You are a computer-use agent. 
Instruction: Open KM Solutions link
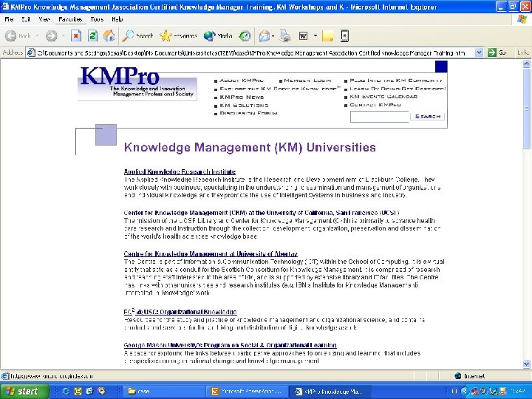[x=244, y=105]
